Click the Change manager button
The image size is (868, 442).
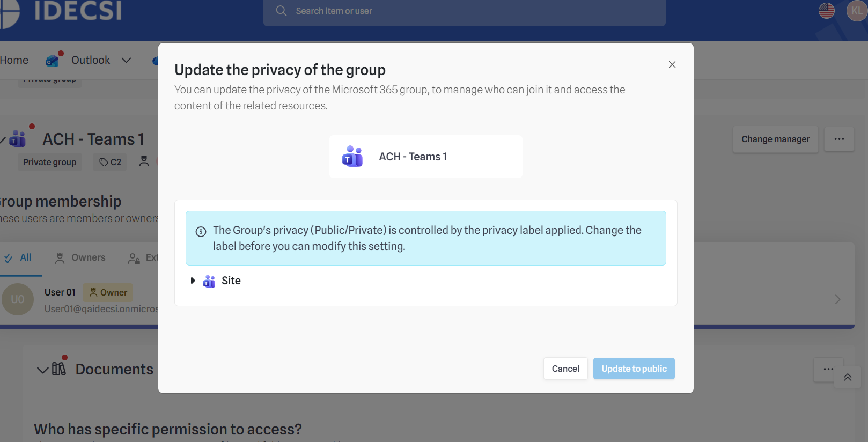(775, 139)
